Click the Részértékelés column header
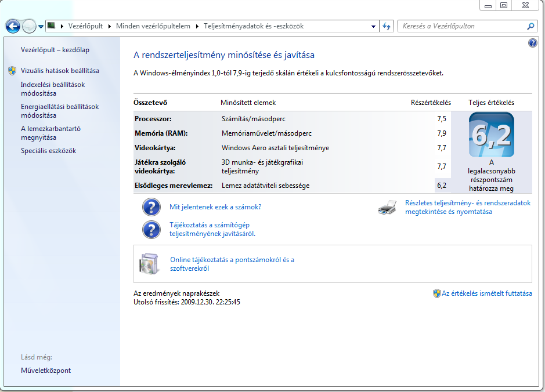The image size is (545, 392). (x=431, y=103)
